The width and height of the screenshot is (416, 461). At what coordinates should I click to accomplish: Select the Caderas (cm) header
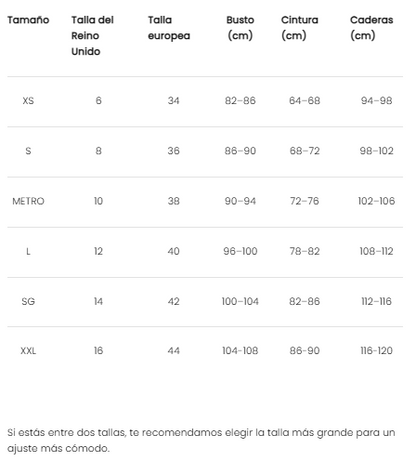point(371,28)
